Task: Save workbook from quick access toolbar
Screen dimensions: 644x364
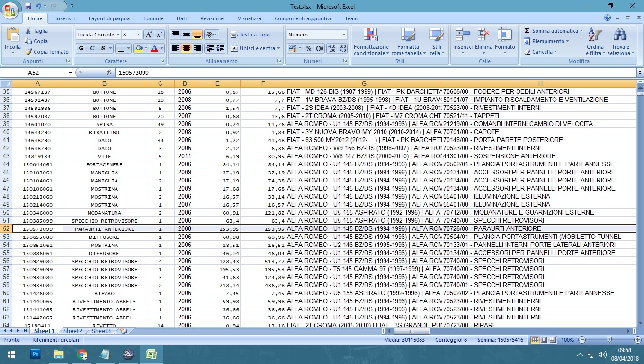Action: pos(27,6)
